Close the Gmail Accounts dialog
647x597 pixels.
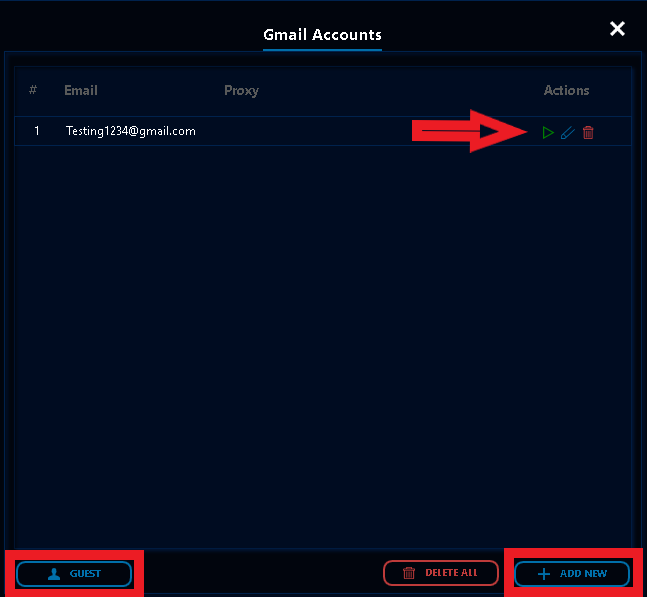click(617, 29)
